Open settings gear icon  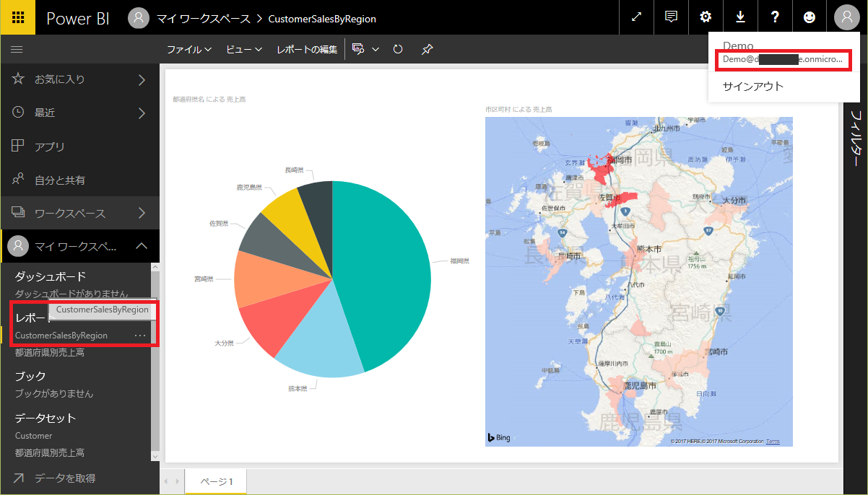706,17
